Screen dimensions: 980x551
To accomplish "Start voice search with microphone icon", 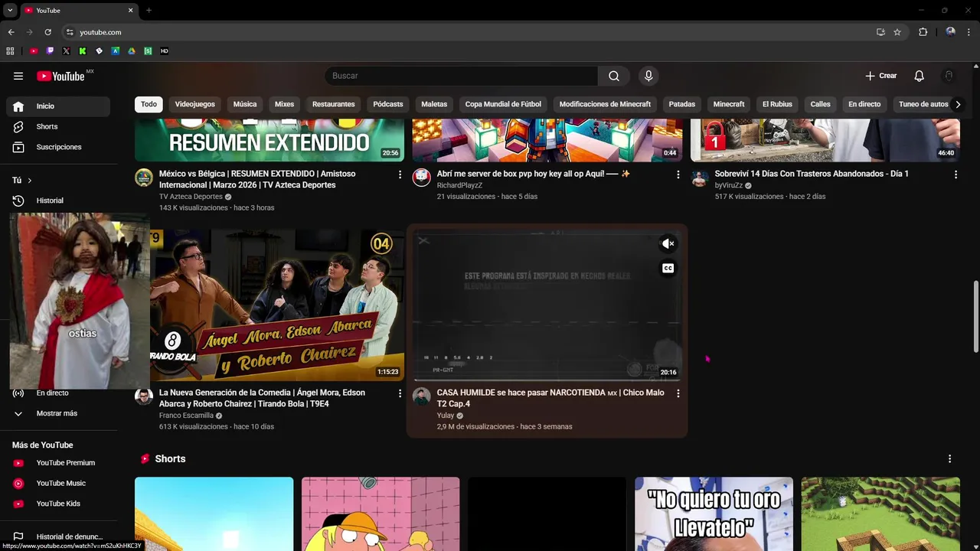I will click(648, 76).
